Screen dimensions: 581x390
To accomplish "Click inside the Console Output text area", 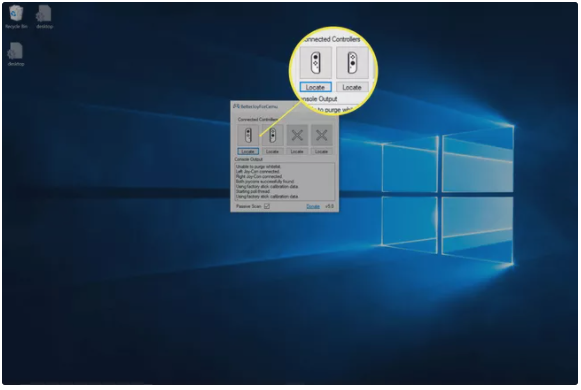I will (285, 181).
